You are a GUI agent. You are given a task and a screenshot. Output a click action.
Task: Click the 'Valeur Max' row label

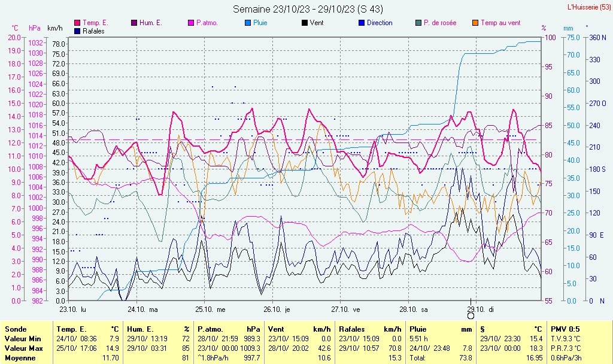[23, 348]
